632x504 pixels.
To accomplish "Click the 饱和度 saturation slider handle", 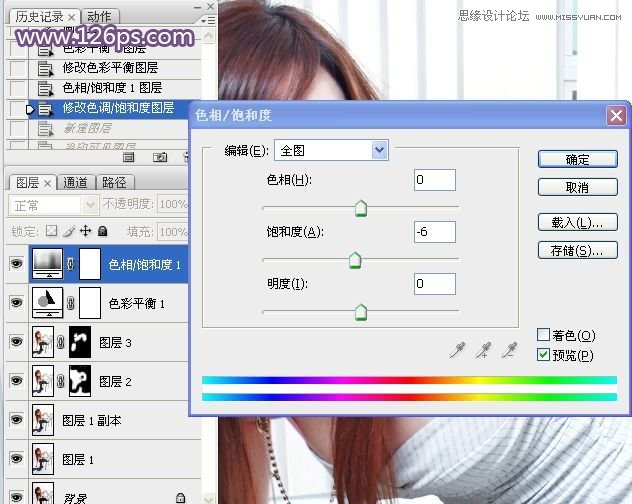I will (355, 260).
